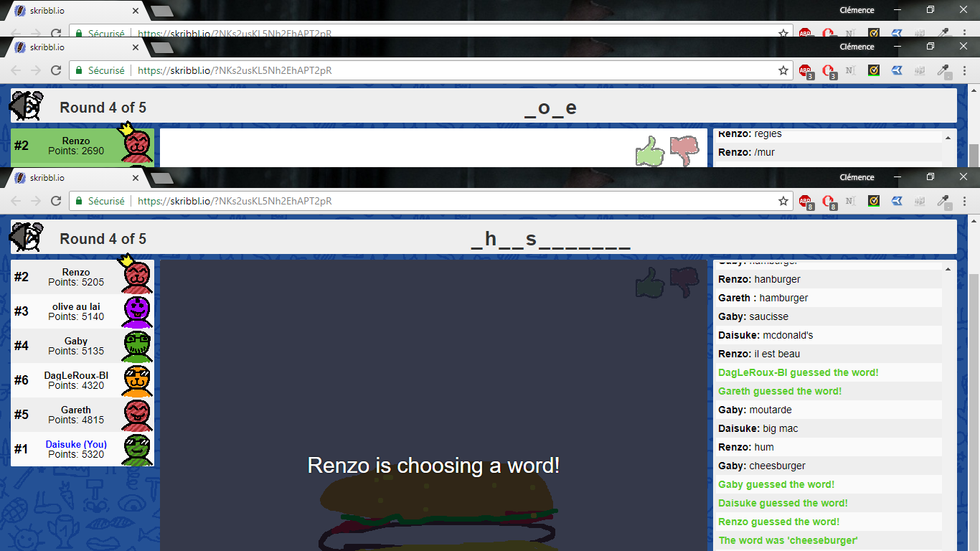Image resolution: width=980 pixels, height=551 pixels.
Task: Reload the page in the front window
Action: pyautogui.click(x=56, y=202)
